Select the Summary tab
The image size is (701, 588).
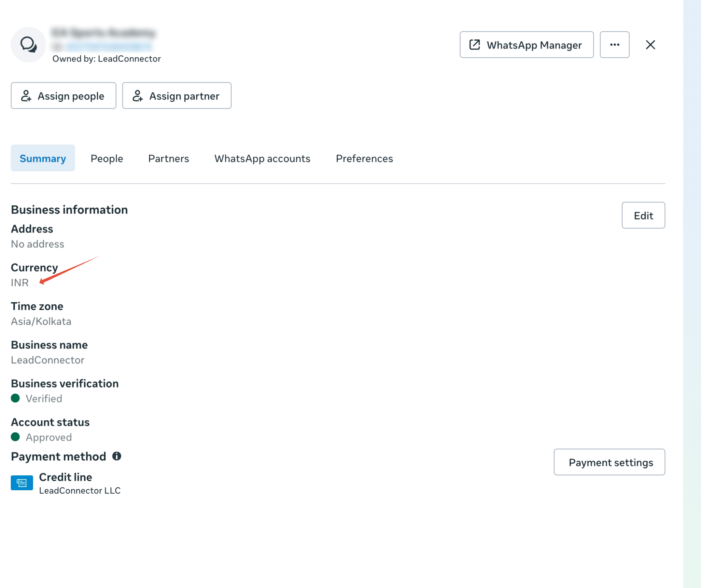43,158
